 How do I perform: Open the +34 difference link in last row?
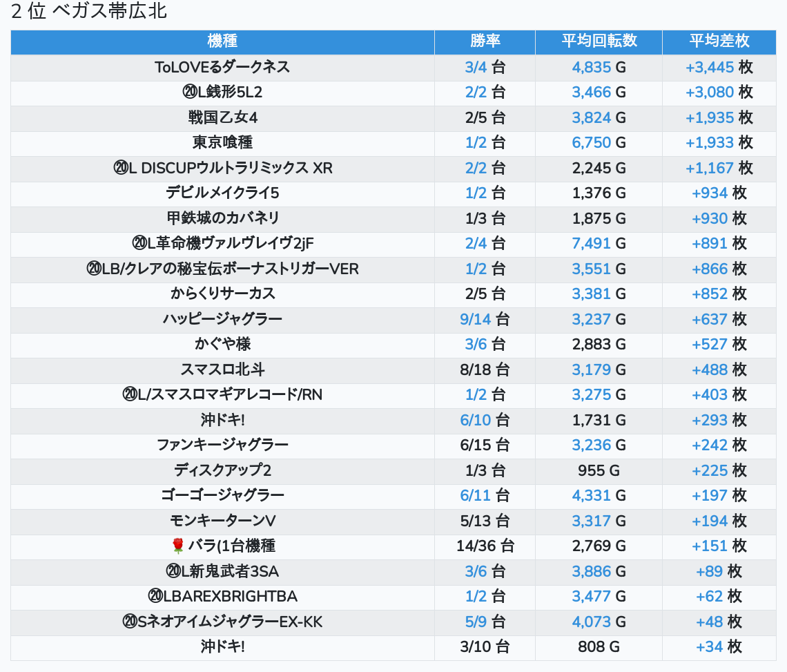pyautogui.click(x=709, y=647)
